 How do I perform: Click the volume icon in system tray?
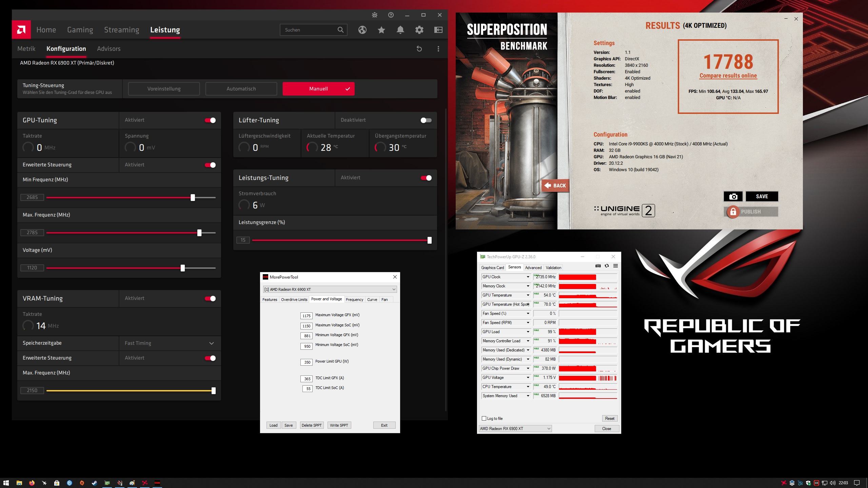pyautogui.click(x=832, y=483)
